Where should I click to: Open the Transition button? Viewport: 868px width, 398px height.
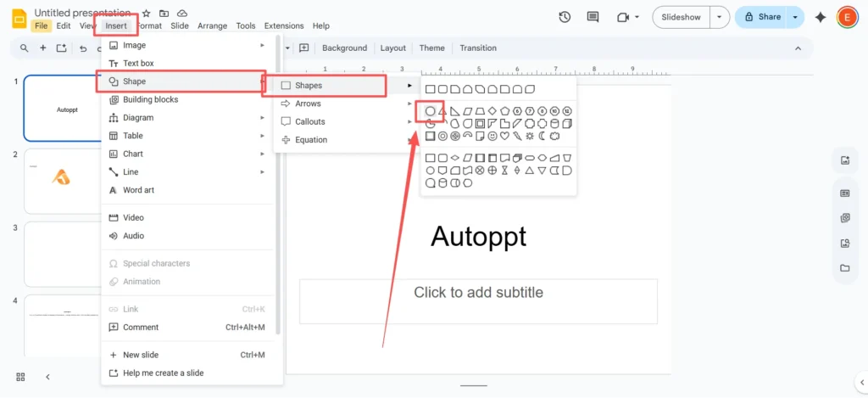(x=478, y=48)
